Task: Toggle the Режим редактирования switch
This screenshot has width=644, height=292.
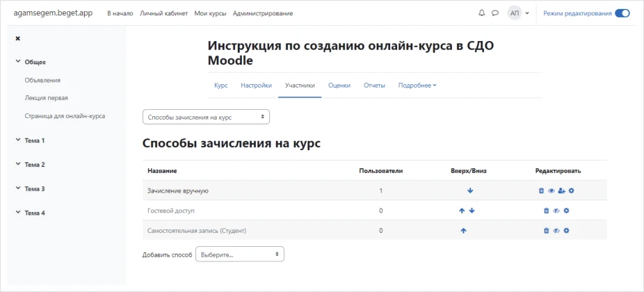Action: tap(622, 13)
